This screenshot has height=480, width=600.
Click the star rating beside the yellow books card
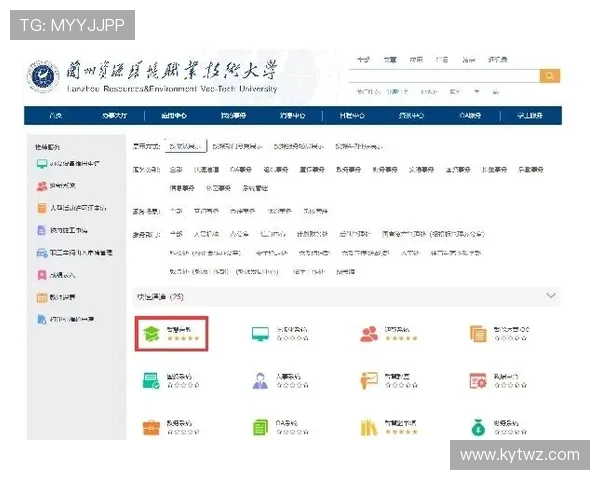pyautogui.click(x=401, y=432)
